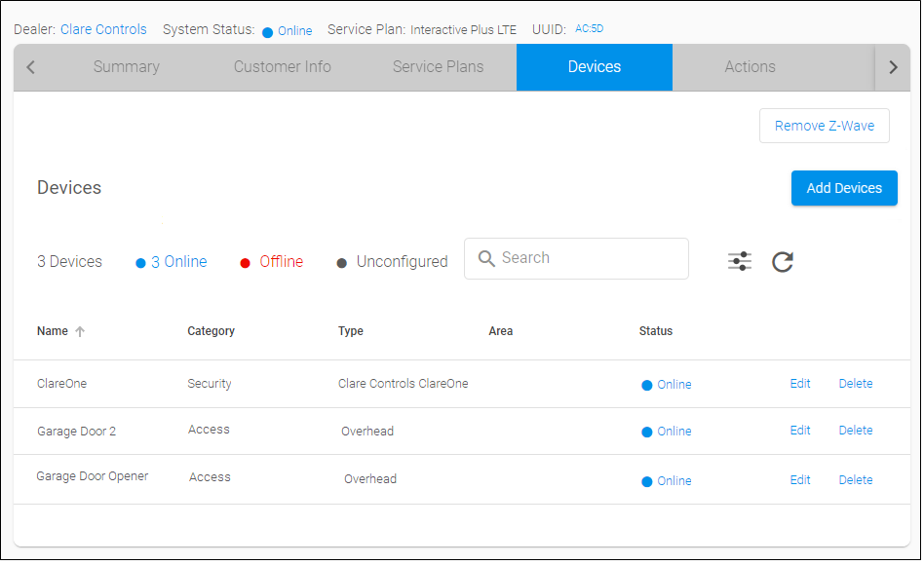The image size is (924, 565).
Task: Open the Service Plans tab
Action: (438, 67)
